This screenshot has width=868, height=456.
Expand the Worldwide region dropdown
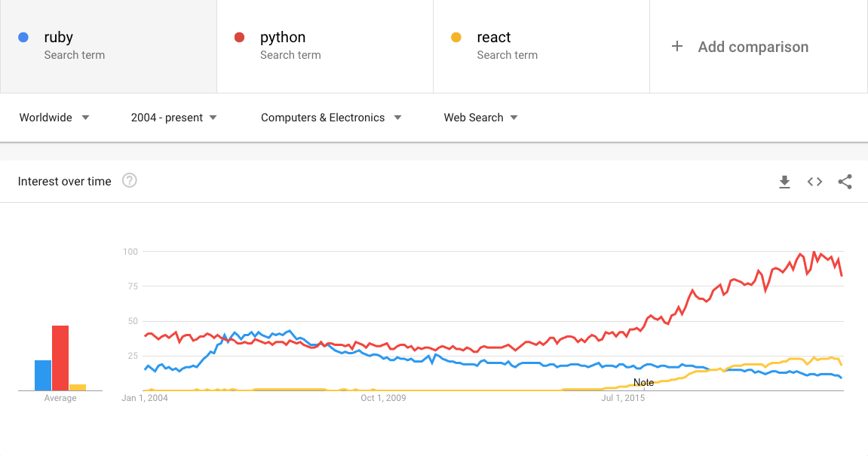pyautogui.click(x=54, y=118)
